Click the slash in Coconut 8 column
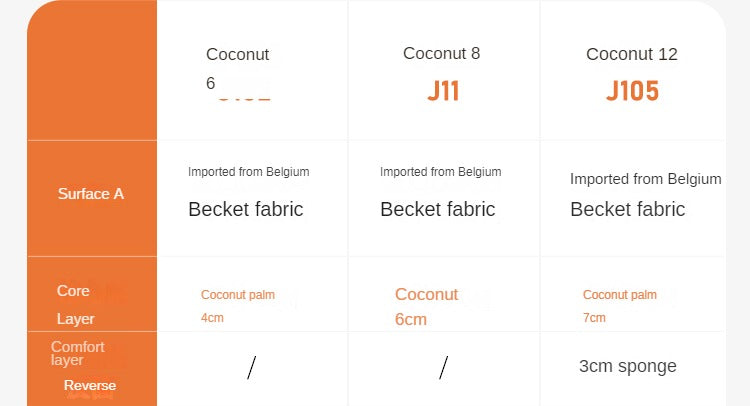This screenshot has height=406, width=750. [443, 368]
